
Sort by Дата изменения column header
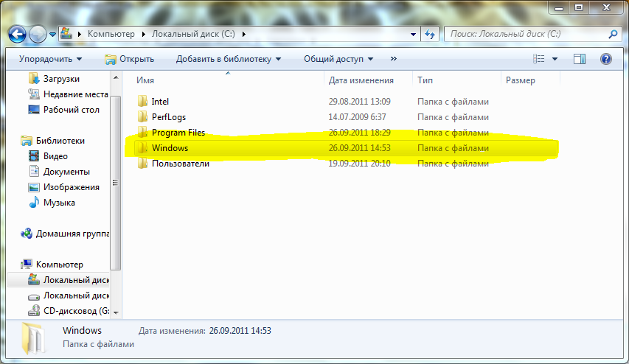coord(361,80)
